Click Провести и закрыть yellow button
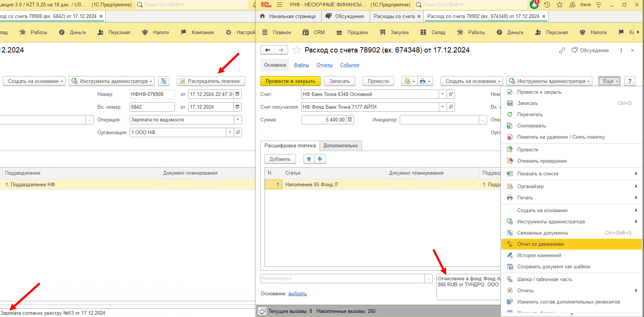The image size is (644, 317). pos(290,81)
